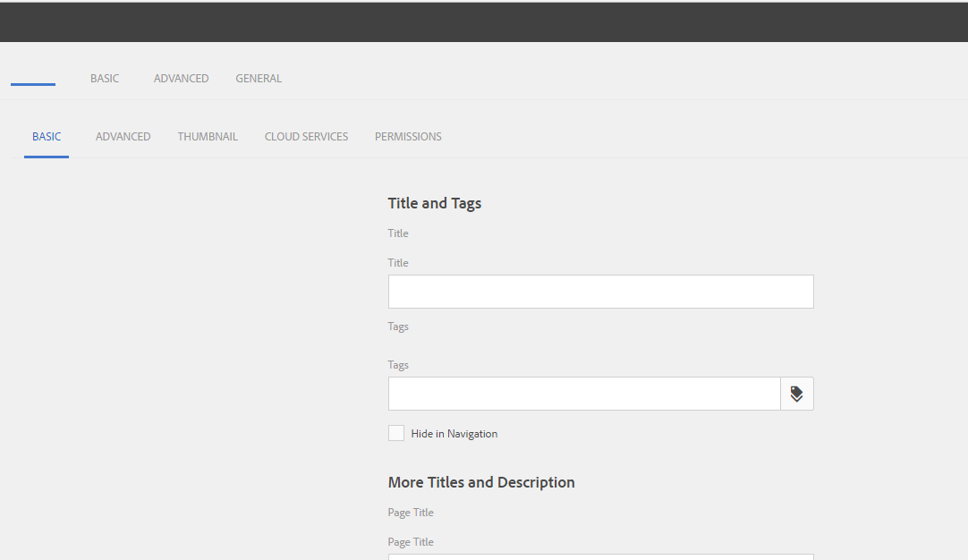The height and width of the screenshot is (560, 968).
Task: Select the GENERAL tab in the upper row
Action: tap(259, 79)
